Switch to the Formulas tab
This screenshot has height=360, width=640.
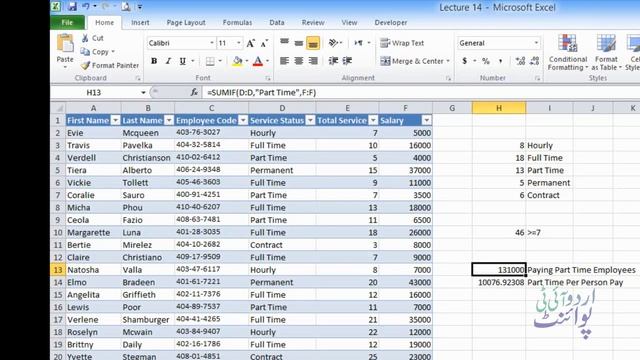coord(237,22)
